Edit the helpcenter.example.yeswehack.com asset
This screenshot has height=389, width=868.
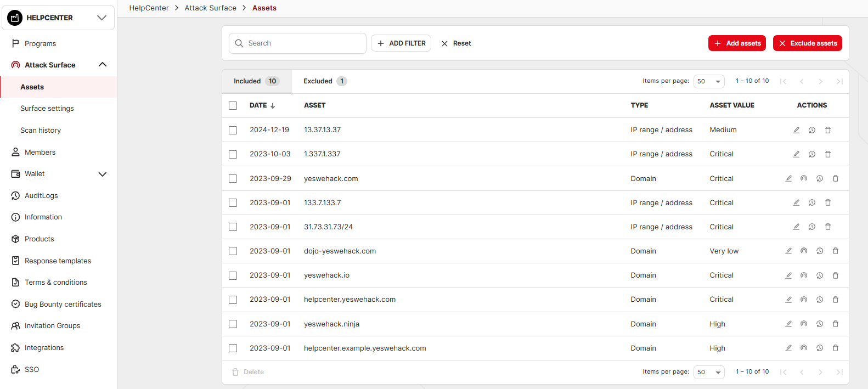(x=788, y=348)
